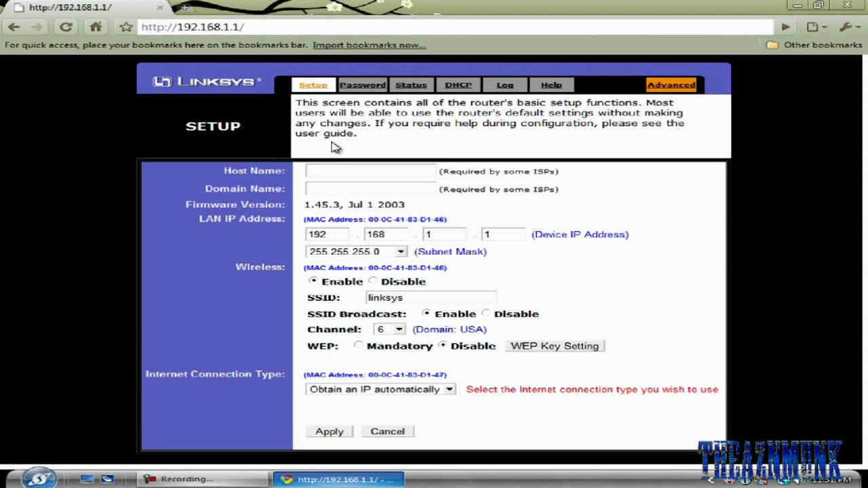Click the firmware version text 1.45.3, Jul 1 2003
868x488 pixels.
354,204
